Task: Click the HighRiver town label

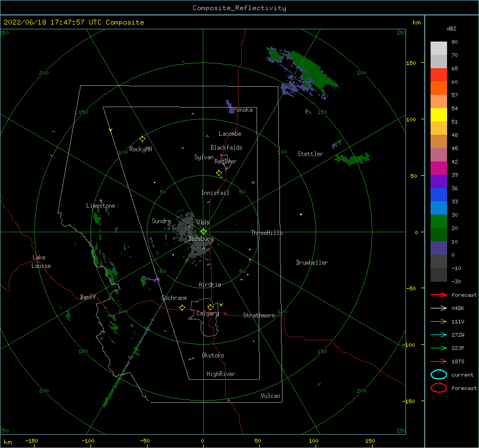Action: [220, 374]
